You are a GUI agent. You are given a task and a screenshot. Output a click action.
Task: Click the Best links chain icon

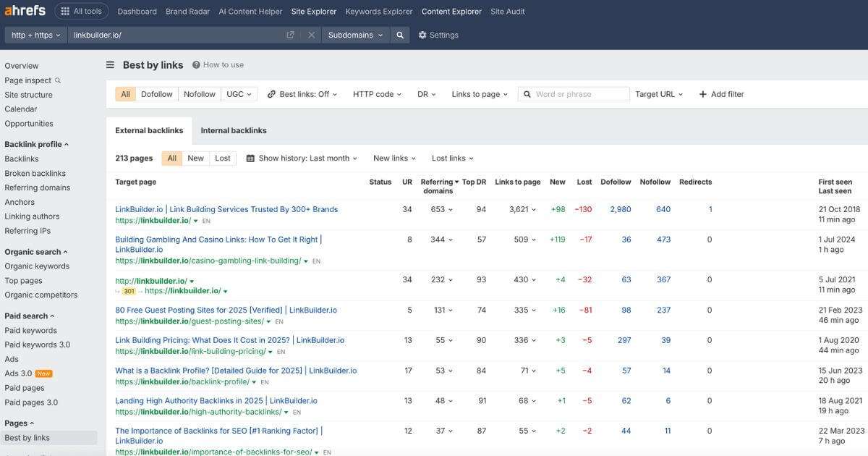[x=271, y=94]
